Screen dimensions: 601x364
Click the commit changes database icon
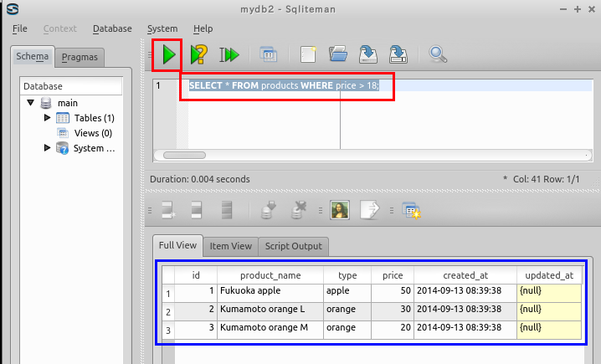point(269,210)
